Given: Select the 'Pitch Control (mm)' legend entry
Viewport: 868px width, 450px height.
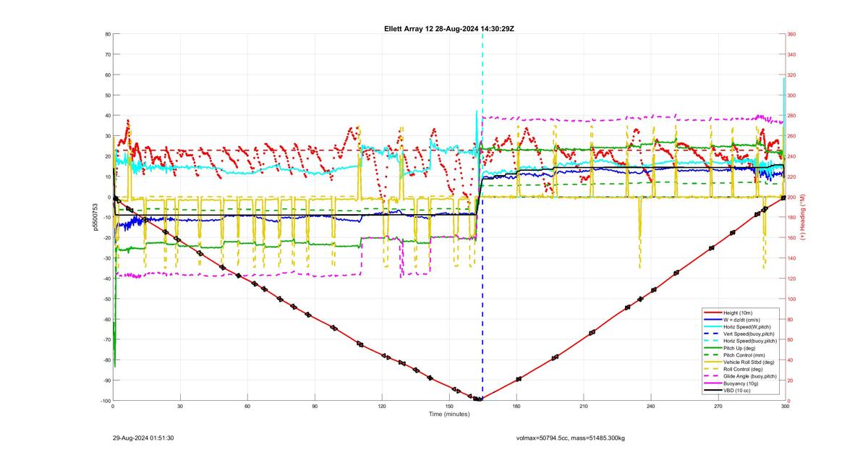Looking at the screenshot, I should coord(744,355).
